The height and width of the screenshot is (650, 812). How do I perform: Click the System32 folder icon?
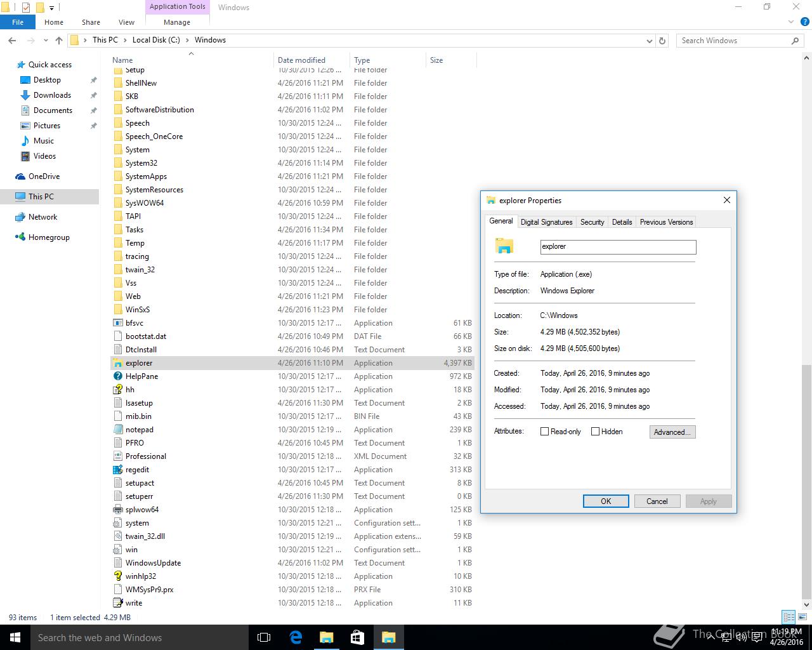click(117, 163)
